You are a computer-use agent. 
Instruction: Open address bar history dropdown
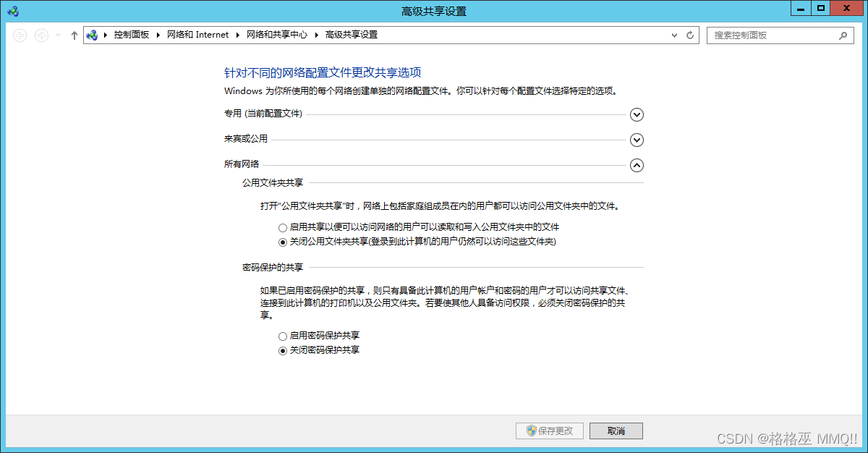click(674, 35)
